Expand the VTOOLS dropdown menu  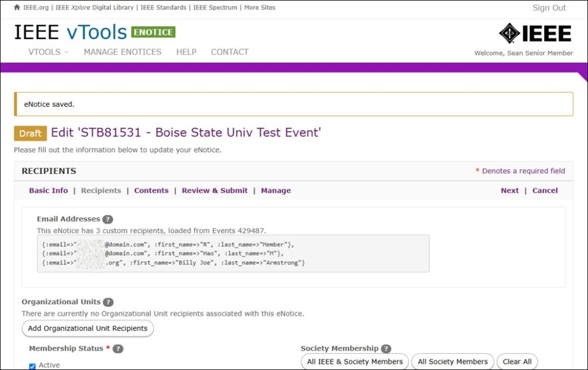pos(48,52)
